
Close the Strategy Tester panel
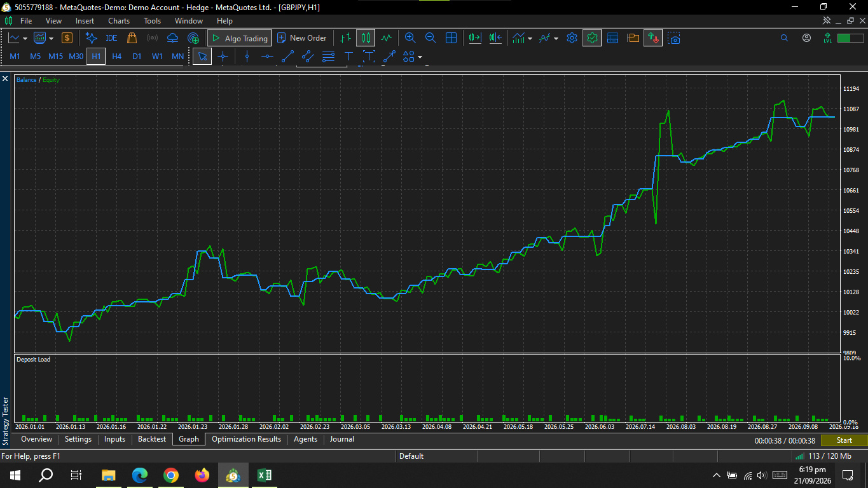[5, 79]
